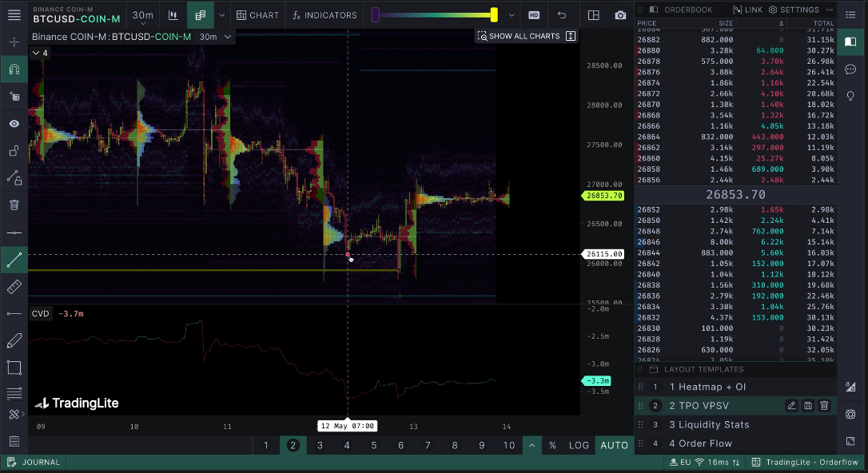Open the 30m timeframe dropdown in top bar
868x473 pixels.
coord(143,17)
